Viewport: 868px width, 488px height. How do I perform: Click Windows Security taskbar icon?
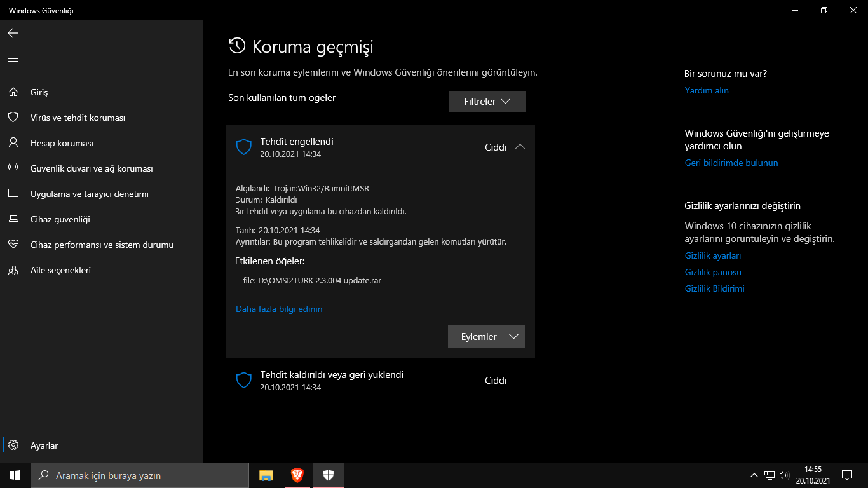[329, 475]
